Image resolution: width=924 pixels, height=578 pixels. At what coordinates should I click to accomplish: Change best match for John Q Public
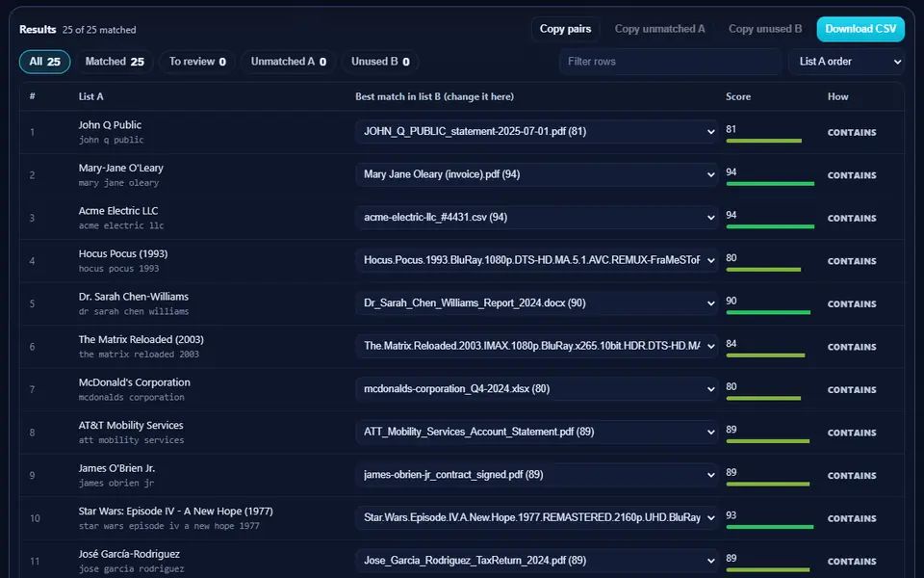[x=536, y=132]
